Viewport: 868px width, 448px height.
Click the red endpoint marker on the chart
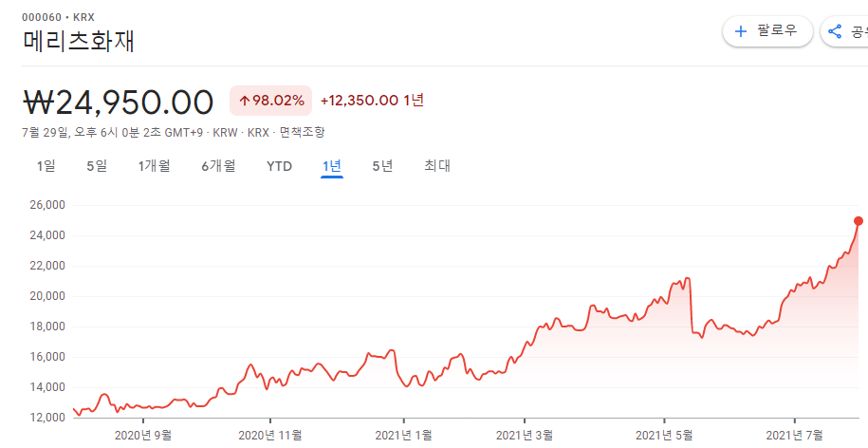[859, 221]
